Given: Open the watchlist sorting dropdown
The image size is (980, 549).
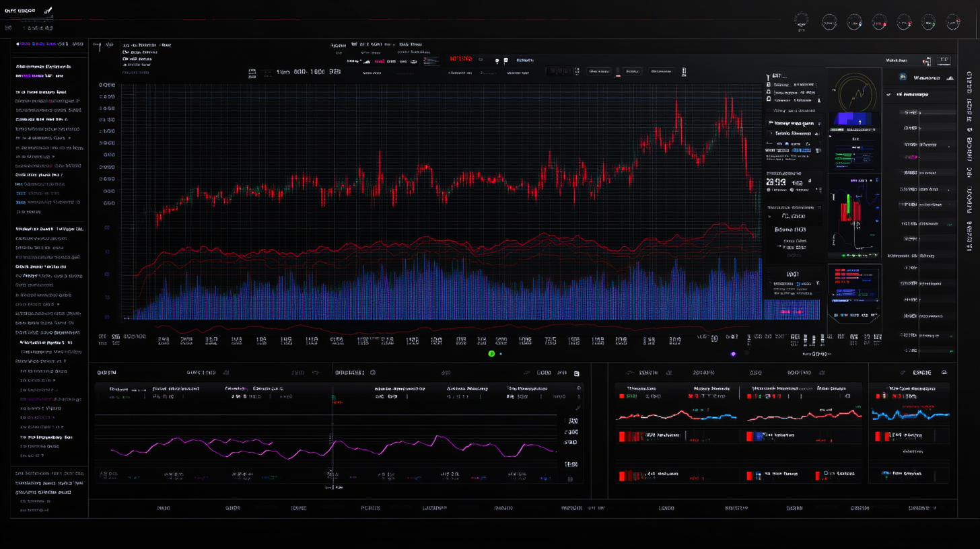Looking at the screenshot, I should click(950, 79).
